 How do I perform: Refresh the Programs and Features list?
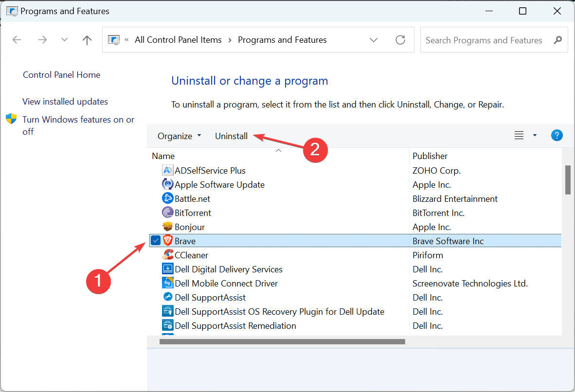coord(400,39)
